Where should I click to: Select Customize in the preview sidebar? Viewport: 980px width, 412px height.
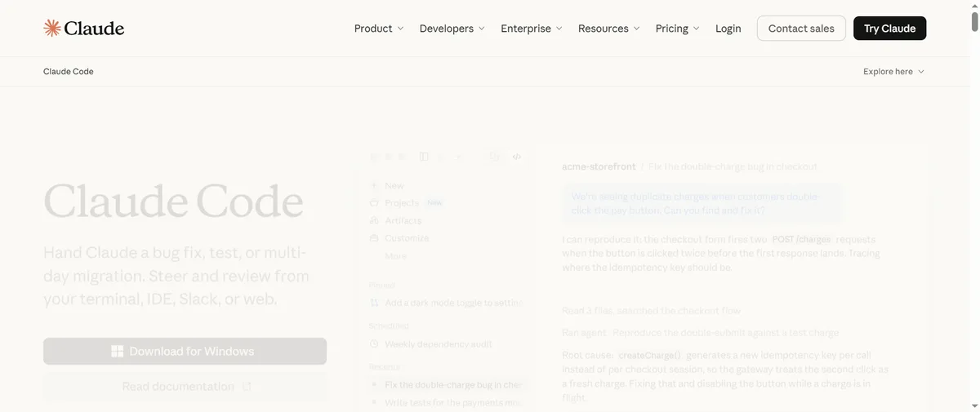click(x=407, y=238)
